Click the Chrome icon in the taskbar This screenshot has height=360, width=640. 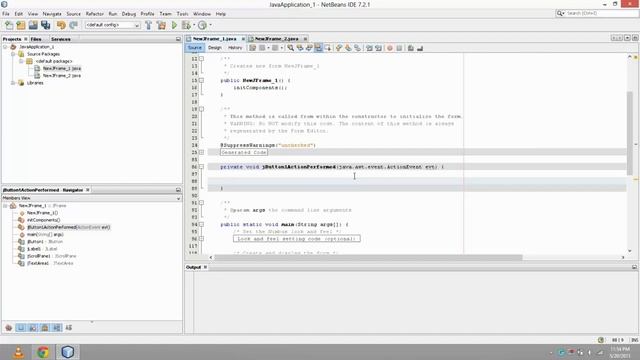click(43, 352)
